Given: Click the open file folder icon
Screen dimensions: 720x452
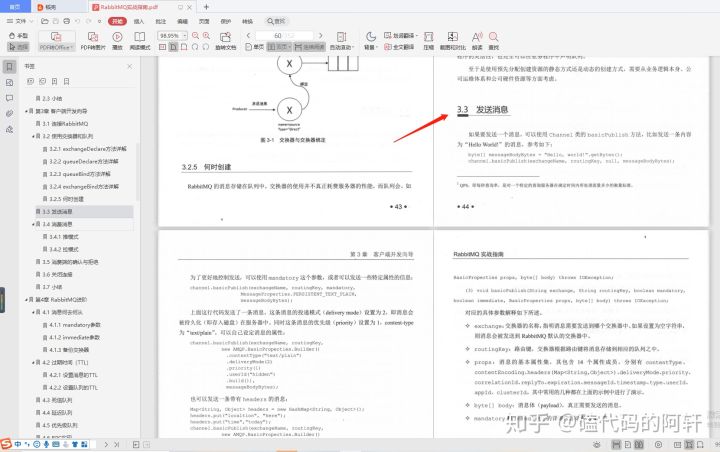Looking at the screenshot, I should pos(45,21).
